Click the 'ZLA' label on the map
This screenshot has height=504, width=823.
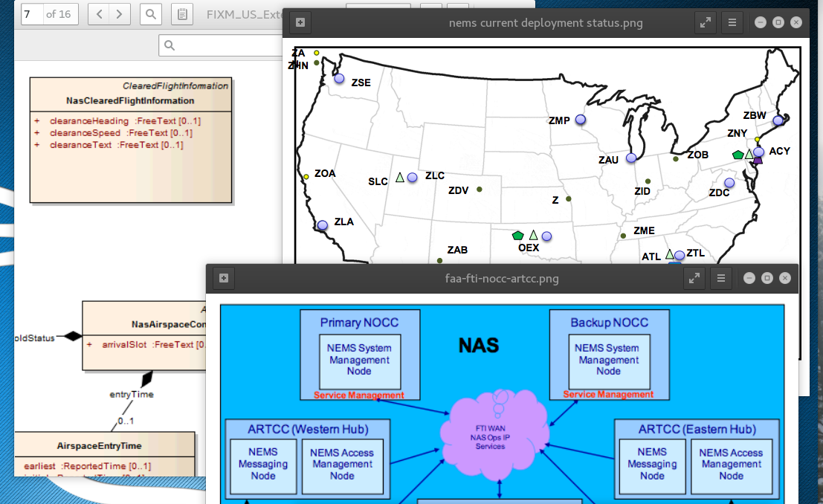(344, 222)
